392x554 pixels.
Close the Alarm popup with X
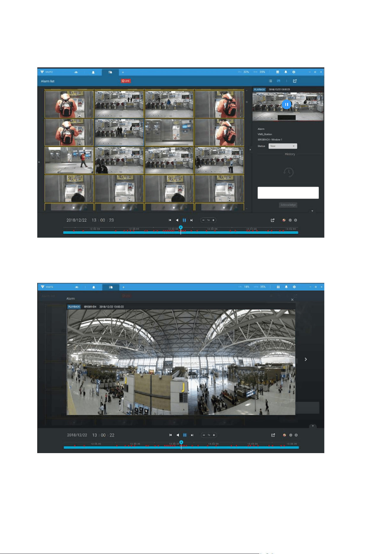pos(292,300)
